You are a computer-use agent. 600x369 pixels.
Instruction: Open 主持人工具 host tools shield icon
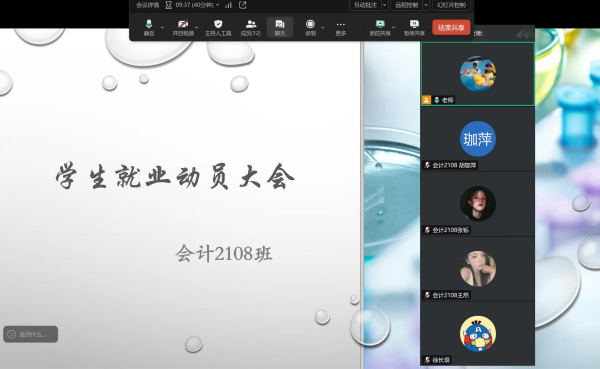tap(218, 28)
